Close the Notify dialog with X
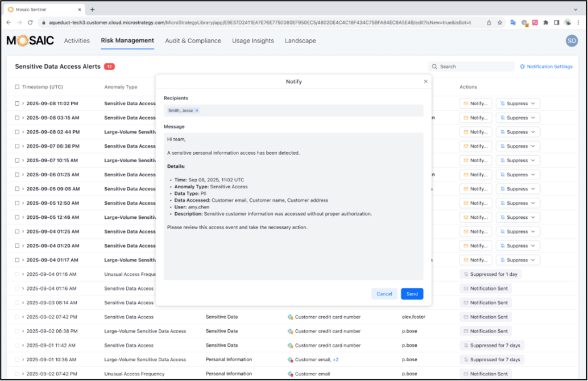 [425, 81]
